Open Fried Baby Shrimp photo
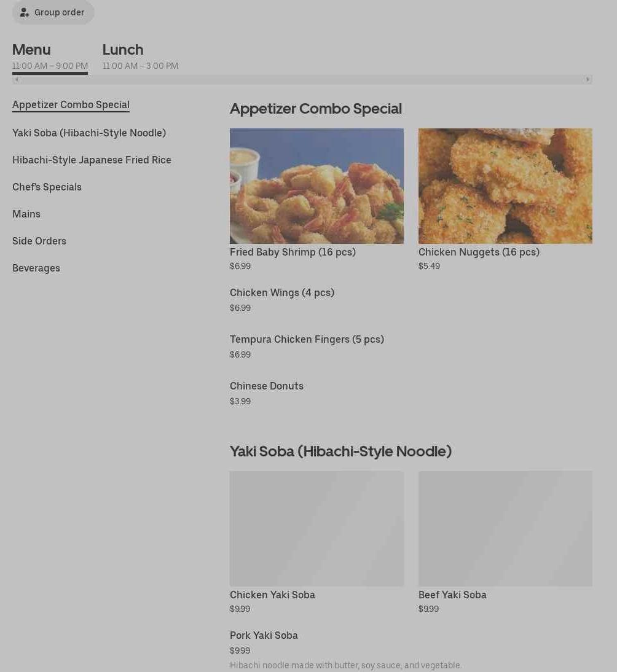617x672 pixels. pos(316,186)
